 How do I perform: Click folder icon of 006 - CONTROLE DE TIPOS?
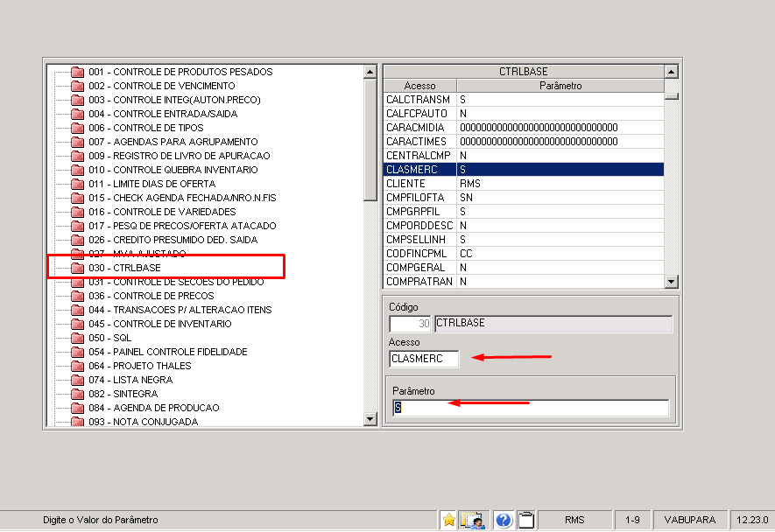pyautogui.click(x=77, y=128)
